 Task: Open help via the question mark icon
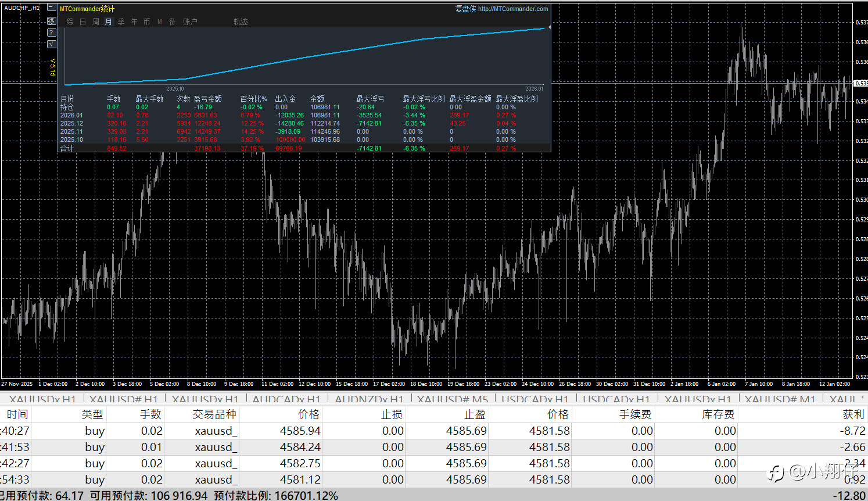coord(52,33)
